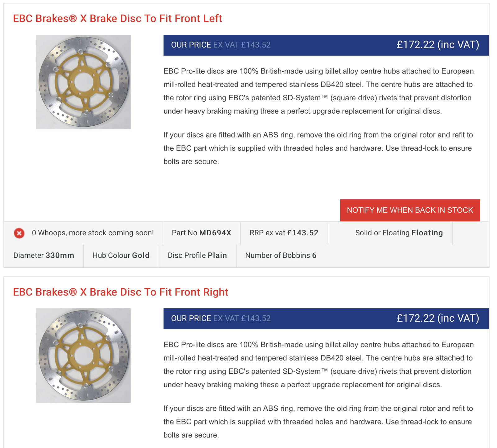Click the 'more stock coming soon' message
The image size is (497, 448).
point(93,233)
